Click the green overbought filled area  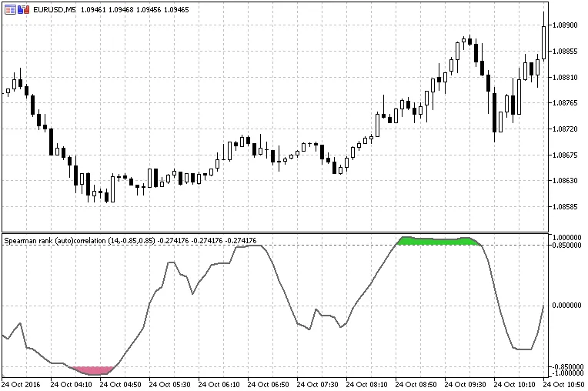click(439, 241)
